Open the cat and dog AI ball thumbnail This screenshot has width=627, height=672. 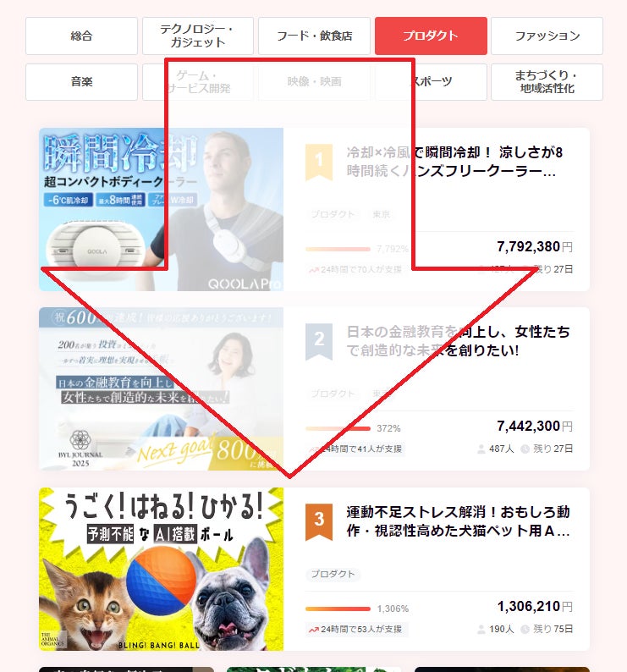pyautogui.click(x=161, y=569)
